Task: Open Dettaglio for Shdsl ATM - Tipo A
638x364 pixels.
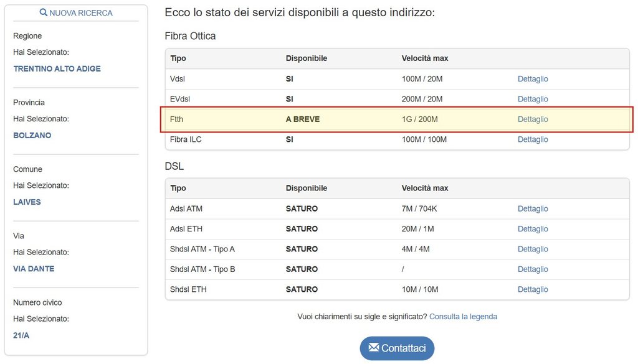Action: click(533, 249)
